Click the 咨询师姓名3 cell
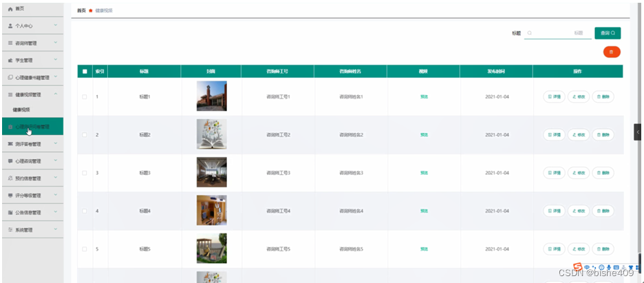This screenshot has height=283, width=644. coord(351,173)
